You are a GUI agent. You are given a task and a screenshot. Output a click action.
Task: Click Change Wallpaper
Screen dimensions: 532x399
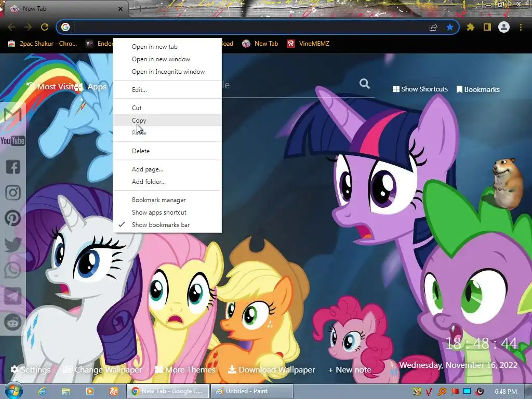103,369
